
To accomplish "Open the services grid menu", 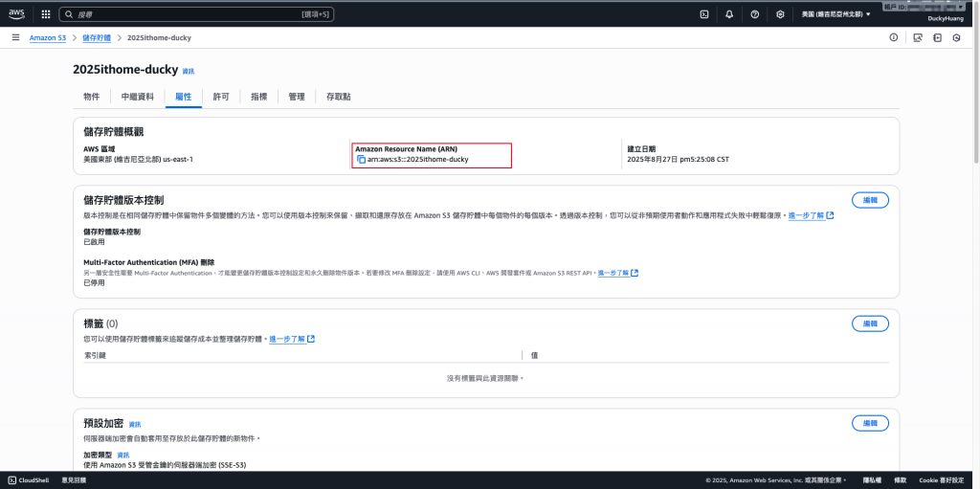I will [x=46, y=13].
